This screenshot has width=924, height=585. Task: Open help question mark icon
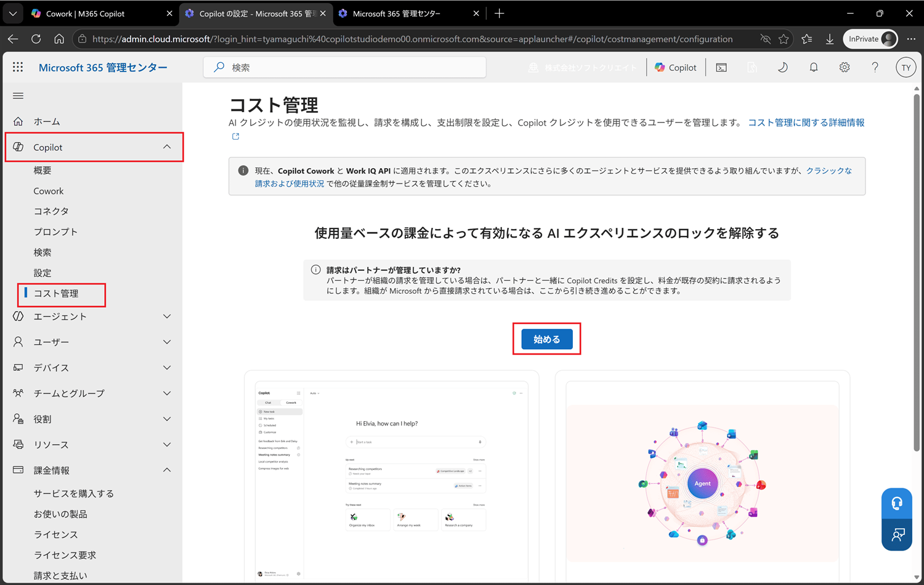pos(875,67)
